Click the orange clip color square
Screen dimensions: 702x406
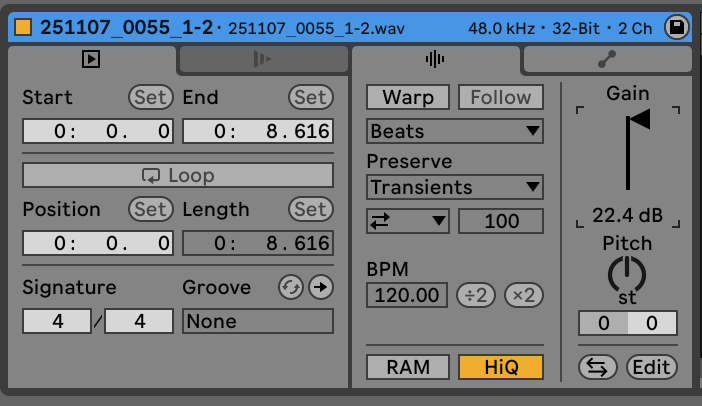point(23,27)
